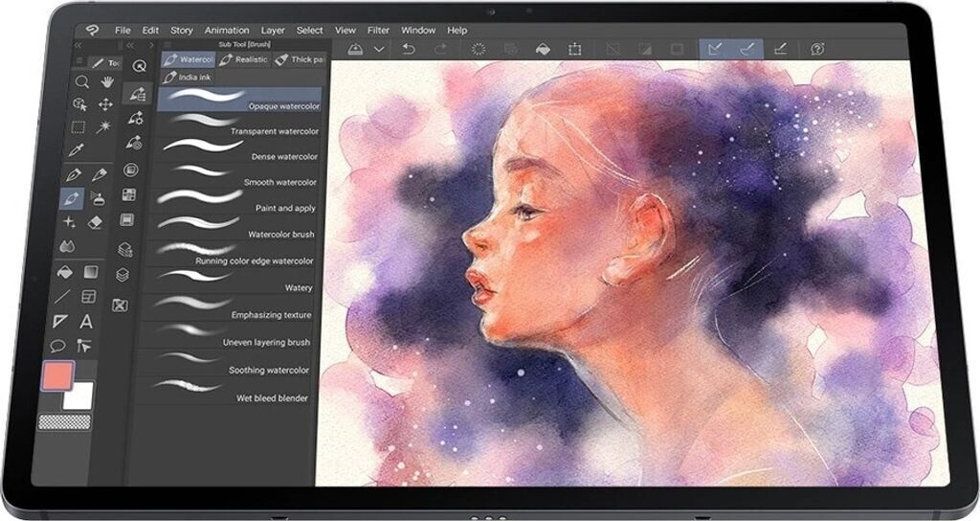Switch to the Realistic brush tab
980x521 pixels.
tap(244, 59)
